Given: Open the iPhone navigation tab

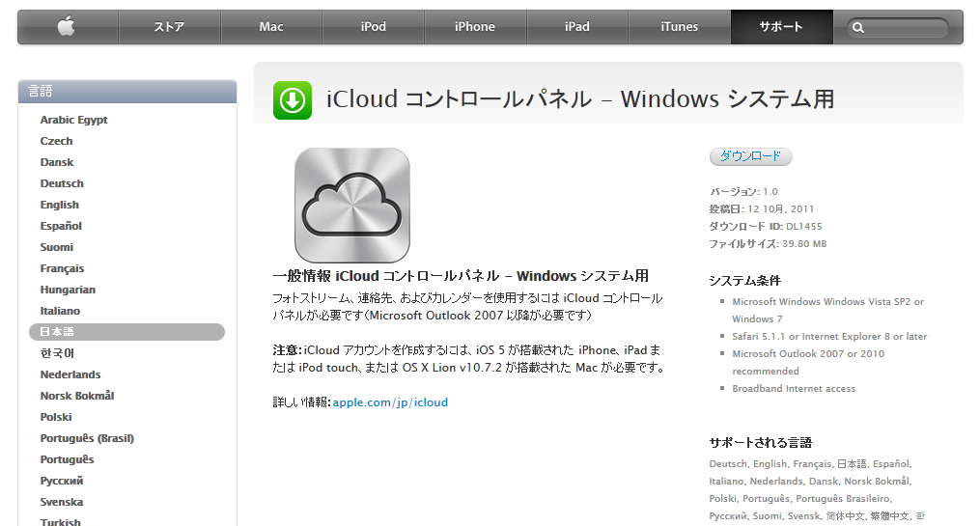Looking at the screenshot, I should coord(475,27).
